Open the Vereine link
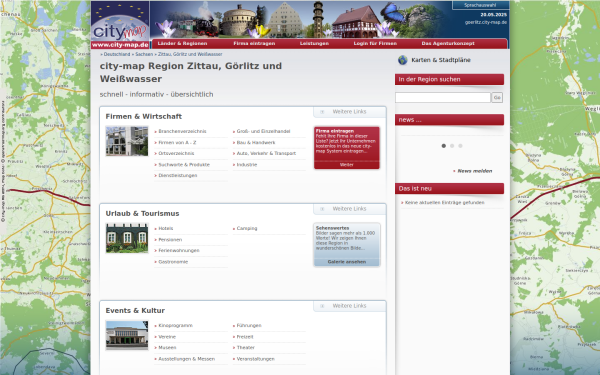 coord(167,337)
